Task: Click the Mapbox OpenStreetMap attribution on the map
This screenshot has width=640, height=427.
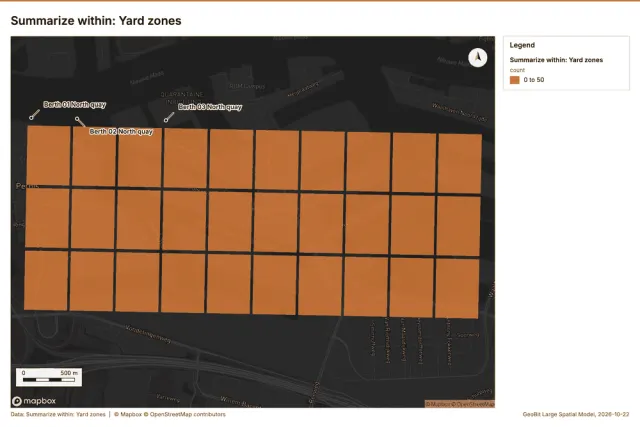Action: pos(460,404)
